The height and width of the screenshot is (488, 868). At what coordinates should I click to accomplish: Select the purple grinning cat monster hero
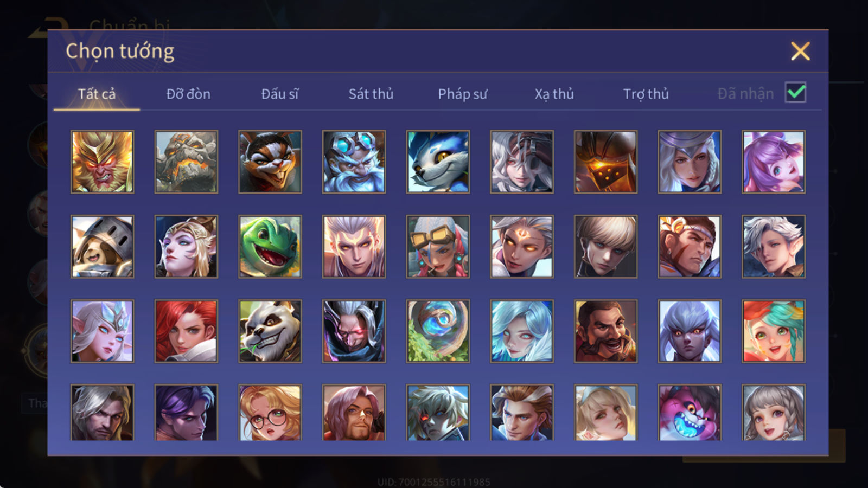click(x=690, y=413)
